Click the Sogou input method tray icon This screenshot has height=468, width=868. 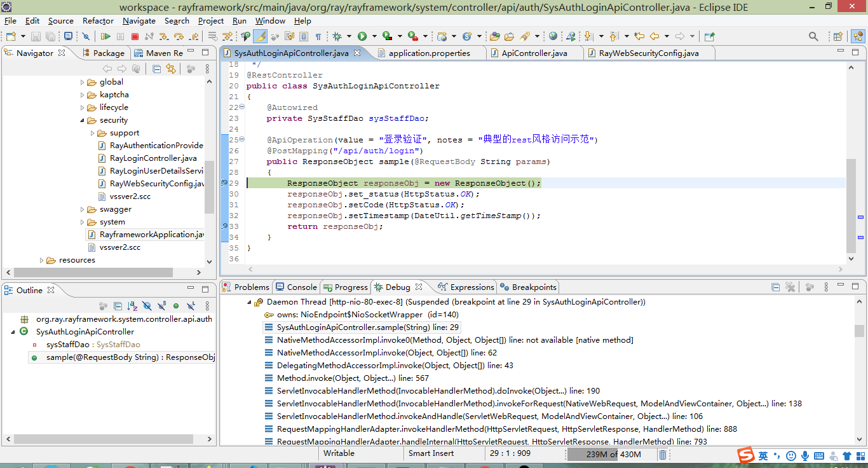click(x=745, y=455)
